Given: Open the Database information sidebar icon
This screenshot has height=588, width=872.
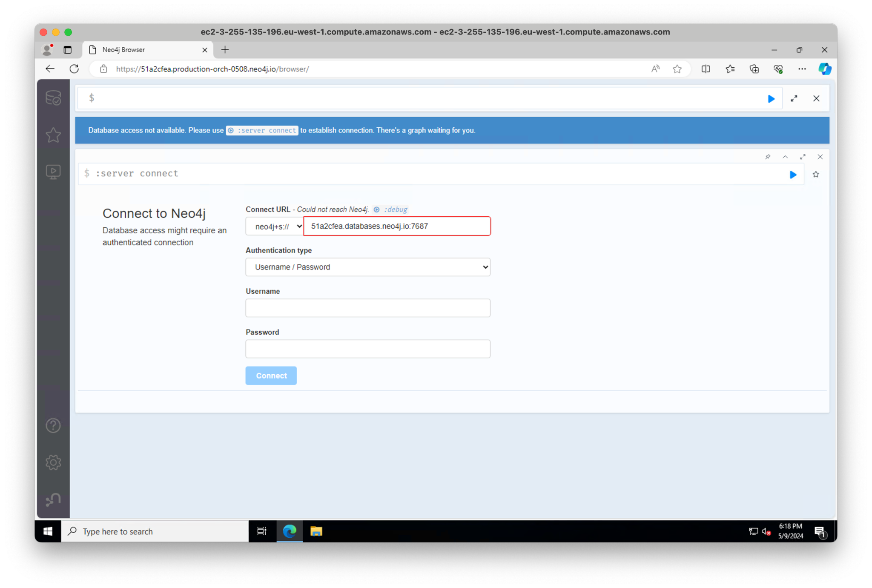Looking at the screenshot, I should click(x=53, y=98).
